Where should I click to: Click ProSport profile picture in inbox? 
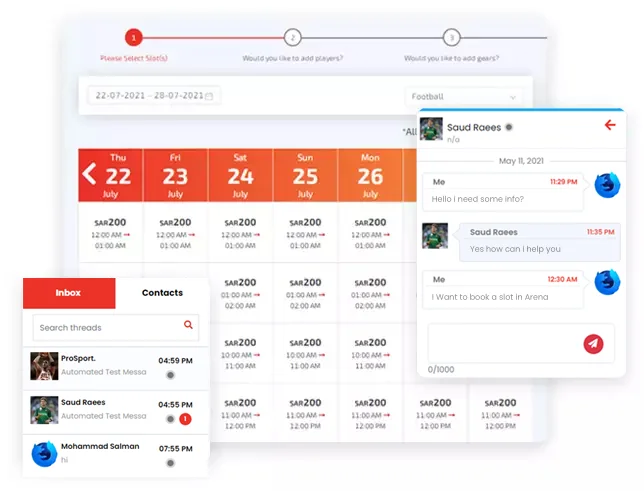[x=44, y=366]
